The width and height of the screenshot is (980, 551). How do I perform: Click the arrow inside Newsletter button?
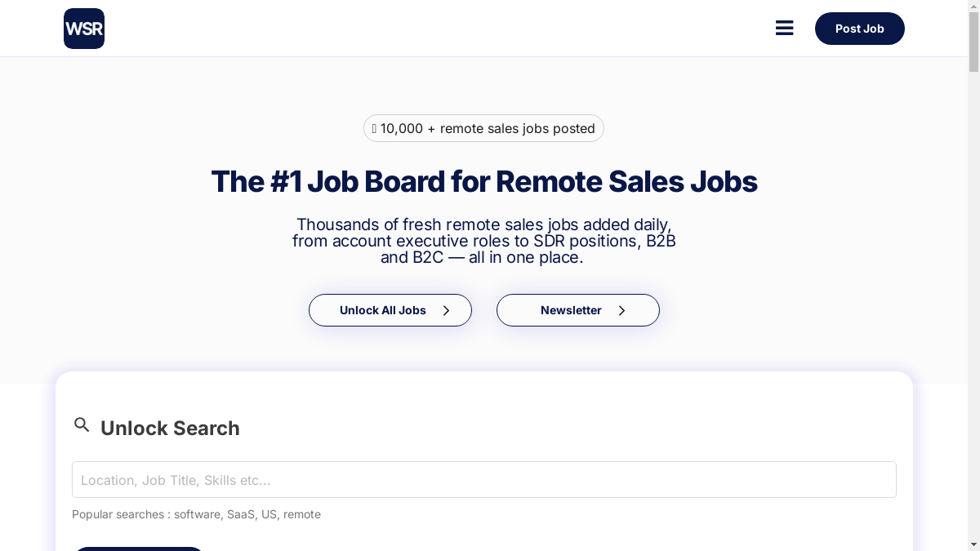[621, 310]
